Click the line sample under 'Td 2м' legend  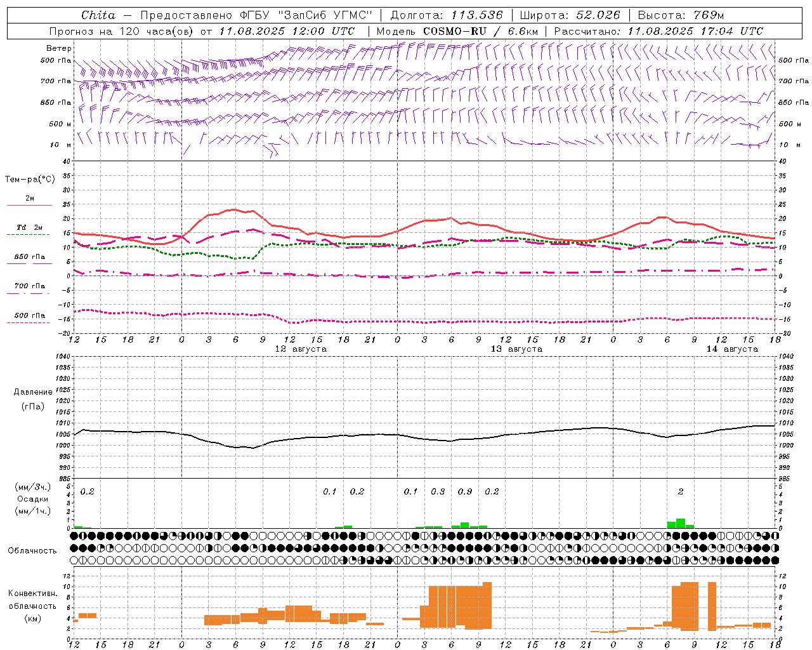click(29, 235)
